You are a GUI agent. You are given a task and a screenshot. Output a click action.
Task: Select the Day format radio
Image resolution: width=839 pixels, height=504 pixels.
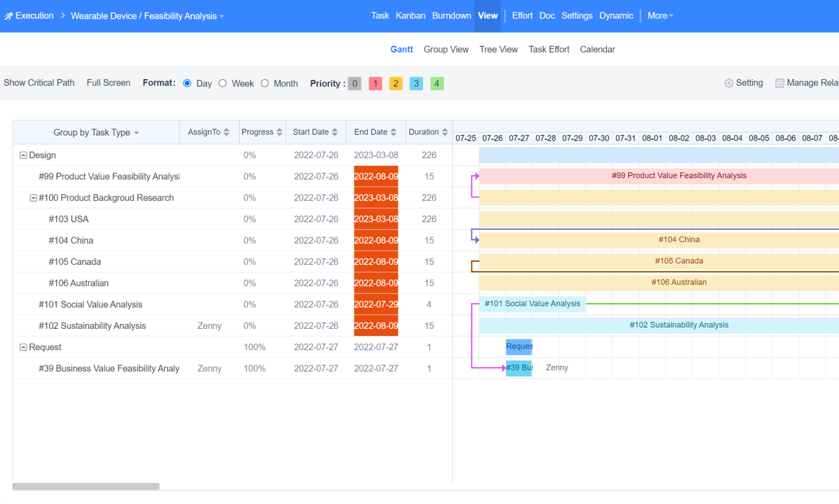[x=187, y=83]
